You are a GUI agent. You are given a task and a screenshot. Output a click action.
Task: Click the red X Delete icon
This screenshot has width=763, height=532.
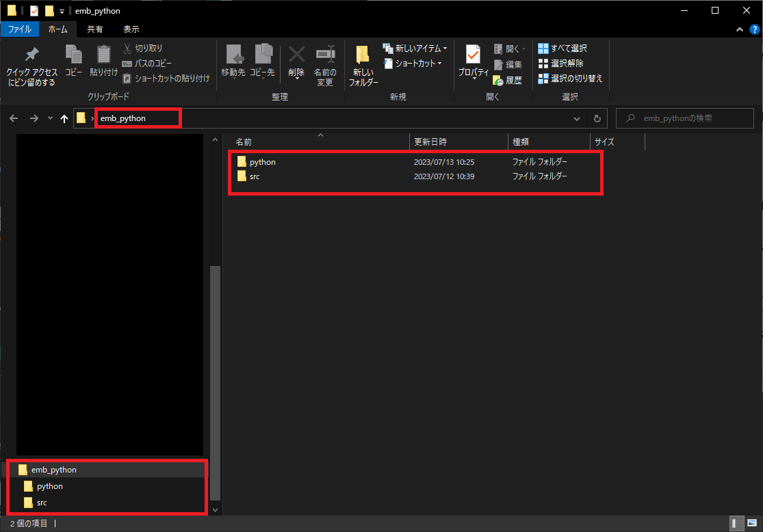[296, 55]
